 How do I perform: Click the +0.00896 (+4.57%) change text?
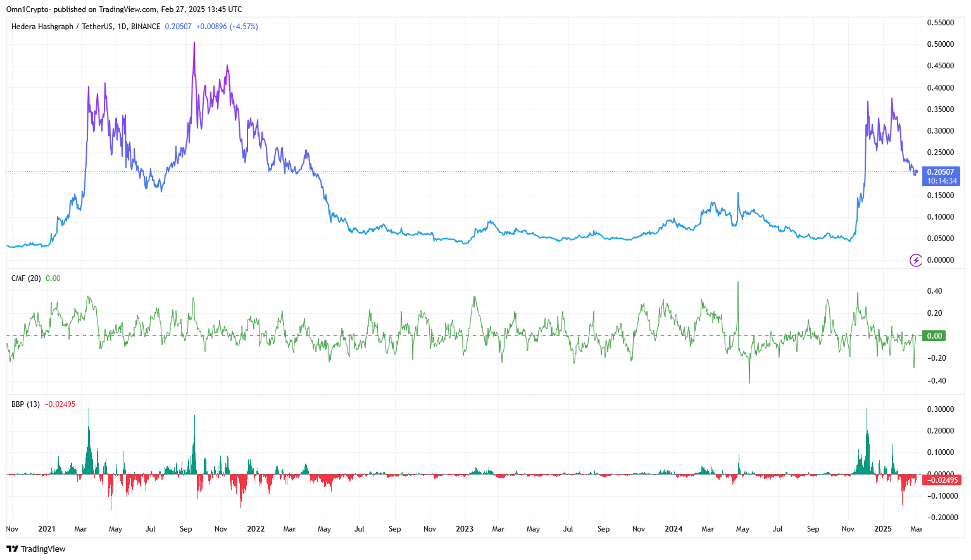point(227,27)
